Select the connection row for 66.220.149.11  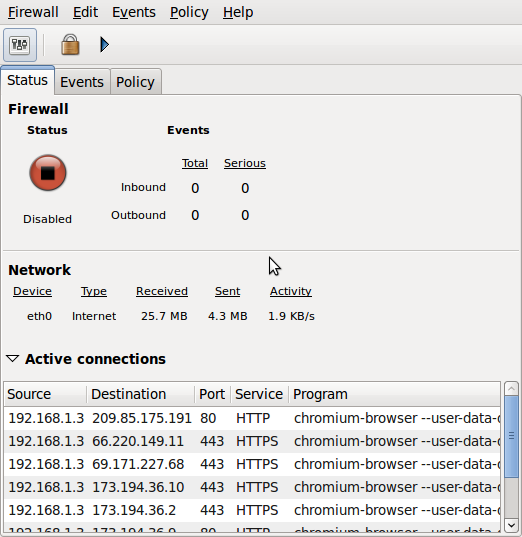click(252, 441)
